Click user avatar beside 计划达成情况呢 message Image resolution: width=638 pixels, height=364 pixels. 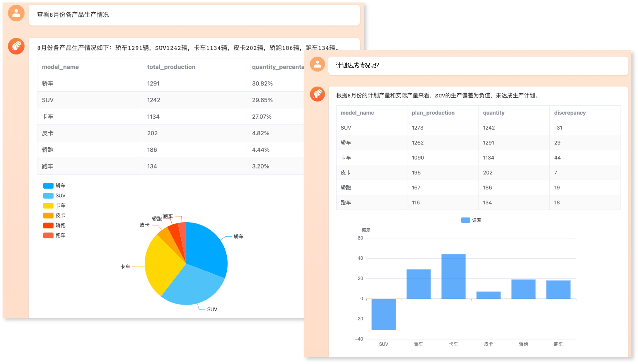click(317, 64)
